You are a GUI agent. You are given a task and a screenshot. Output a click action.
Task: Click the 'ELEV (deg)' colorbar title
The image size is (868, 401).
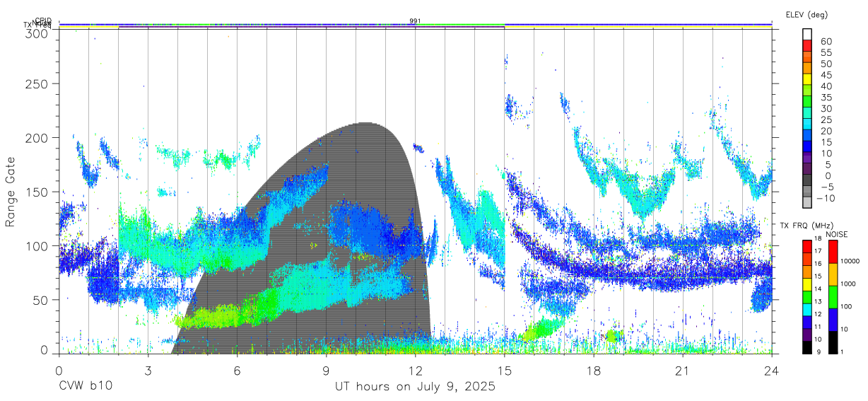click(807, 14)
